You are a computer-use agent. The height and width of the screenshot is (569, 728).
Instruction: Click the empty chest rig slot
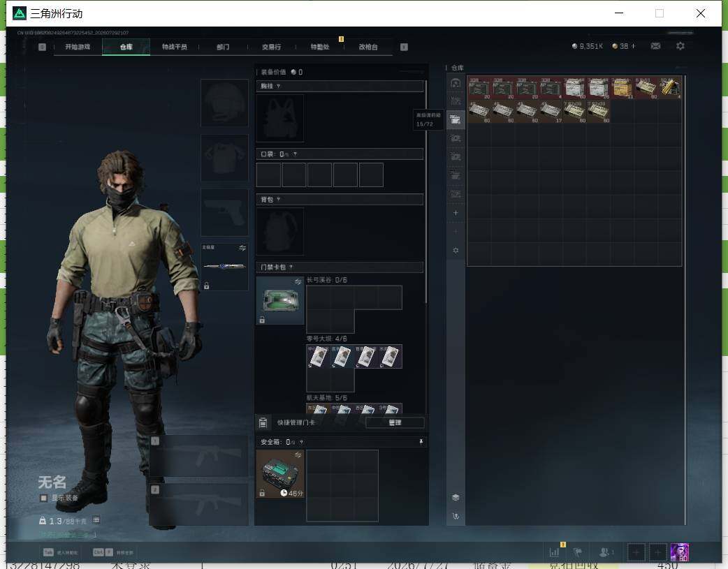[x=280, y=119]
